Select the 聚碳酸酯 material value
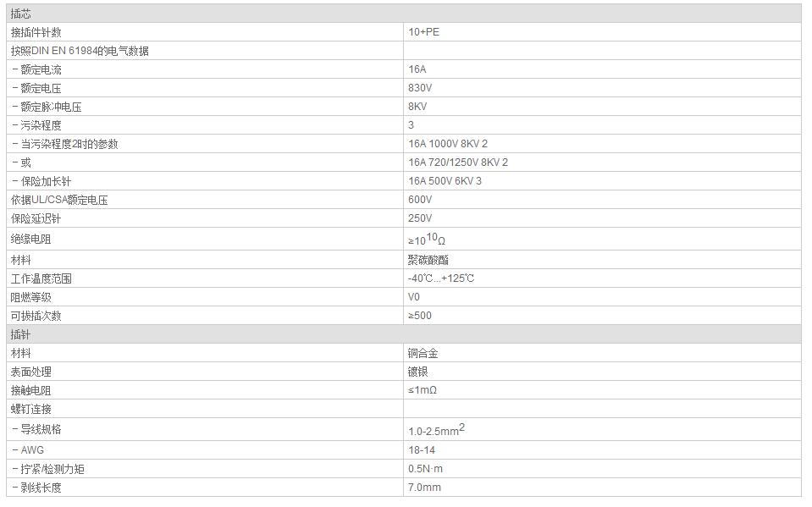Viewport: 812px width, 507px height. [428, 260]
